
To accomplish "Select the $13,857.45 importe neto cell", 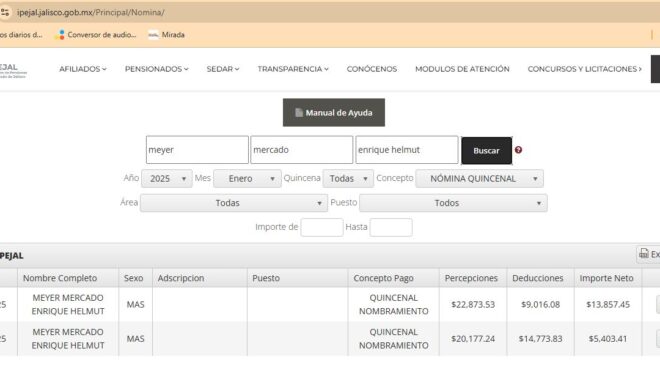I will click(x=607, y=304).
